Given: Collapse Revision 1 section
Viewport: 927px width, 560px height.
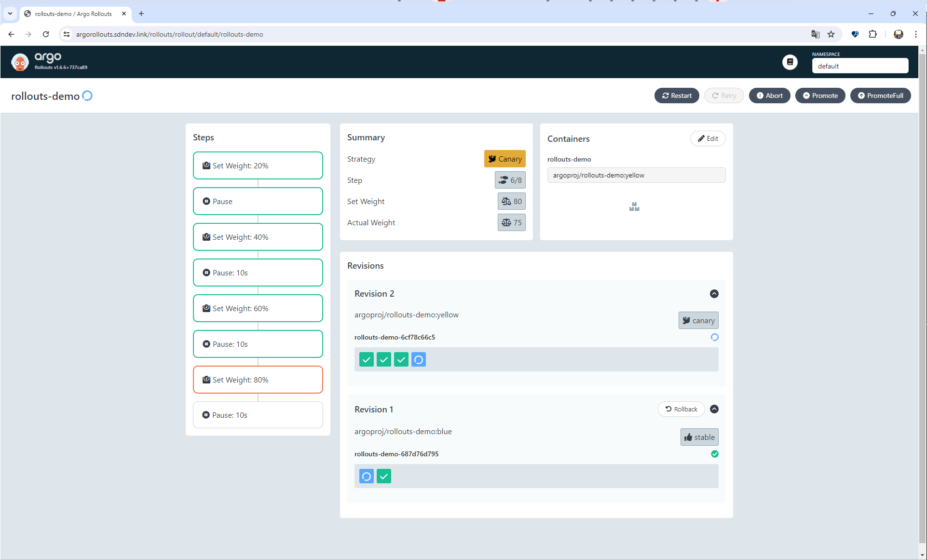Looking at the screenshot, I should (714, 409).
